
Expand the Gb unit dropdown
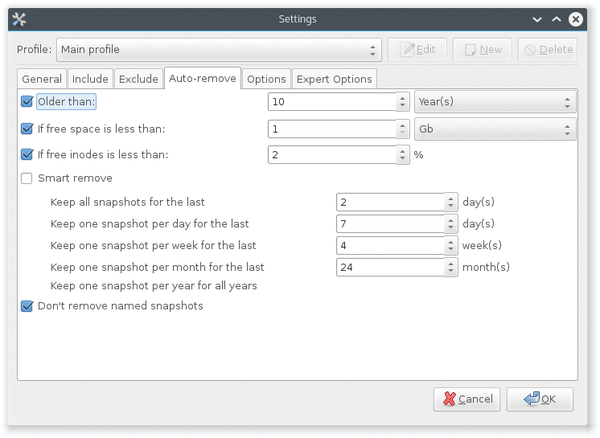pyautogui.click(x=495, y=129)
